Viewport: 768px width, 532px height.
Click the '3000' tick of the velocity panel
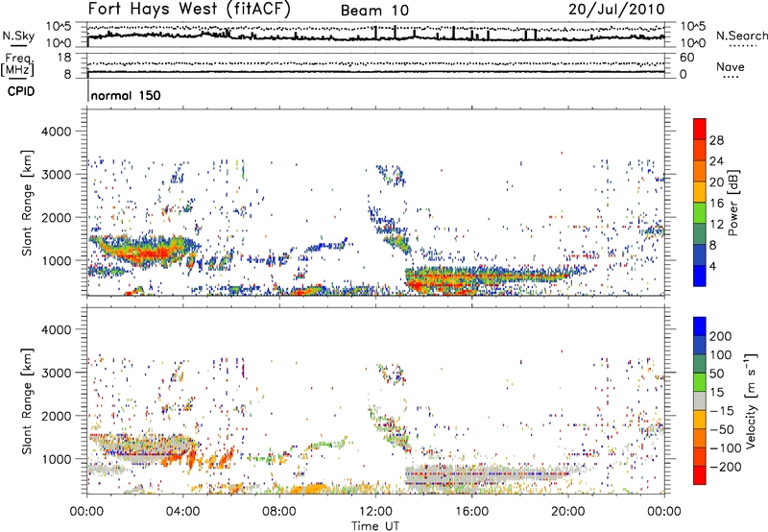tap(57, 373)
